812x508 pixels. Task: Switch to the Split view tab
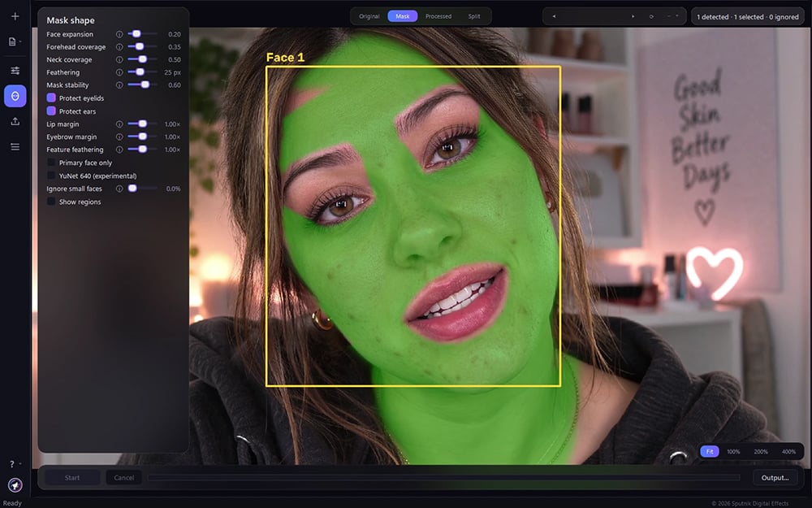[x=474, y=16]
